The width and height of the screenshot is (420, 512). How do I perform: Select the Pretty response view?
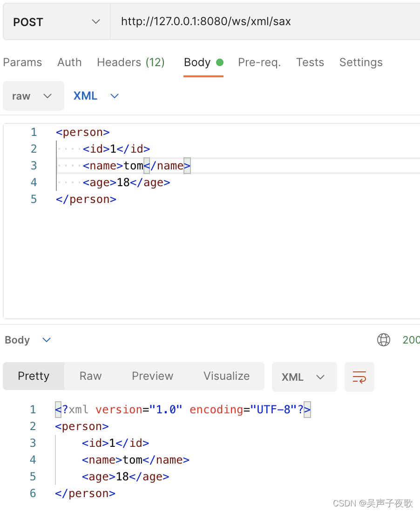click(34, 376)
